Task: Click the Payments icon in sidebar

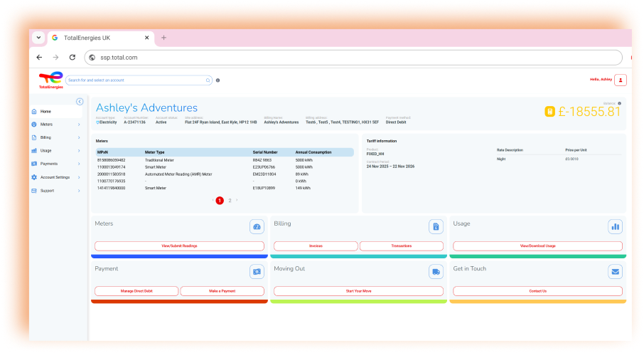Action: click(x=34, y=164)
